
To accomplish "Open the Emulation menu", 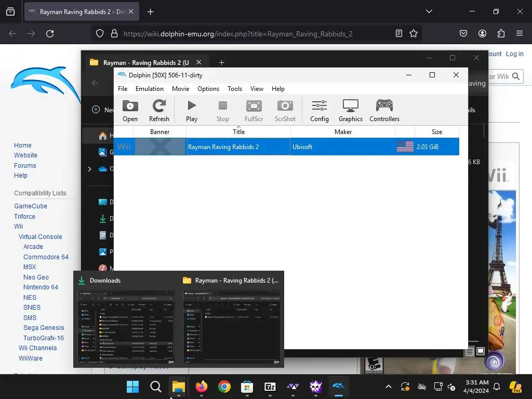I will tap(149, 88).
